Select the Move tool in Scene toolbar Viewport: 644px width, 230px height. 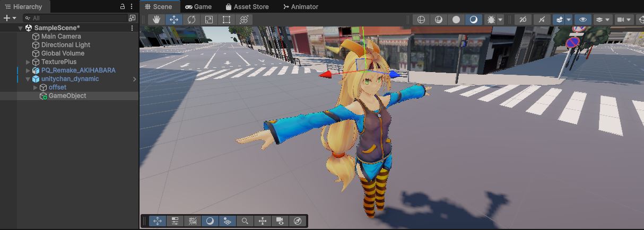pos(173,20)
